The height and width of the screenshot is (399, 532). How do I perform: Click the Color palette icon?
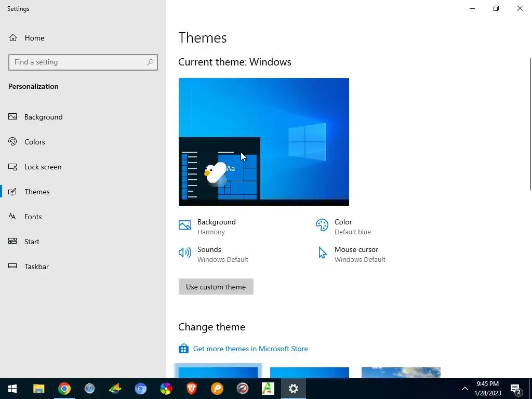(x=322, y=225)
